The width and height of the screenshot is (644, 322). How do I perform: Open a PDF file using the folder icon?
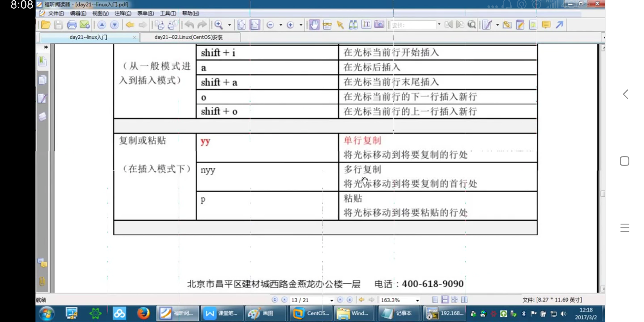45,25
